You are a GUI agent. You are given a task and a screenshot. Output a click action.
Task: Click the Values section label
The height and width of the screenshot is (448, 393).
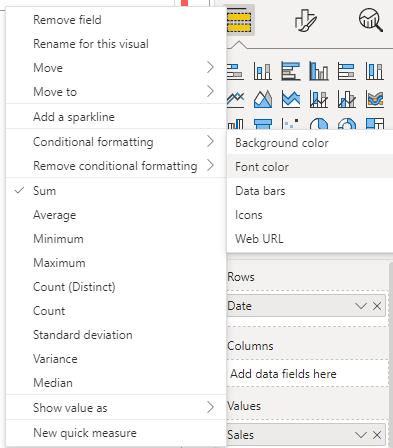(x=244, y=406)
